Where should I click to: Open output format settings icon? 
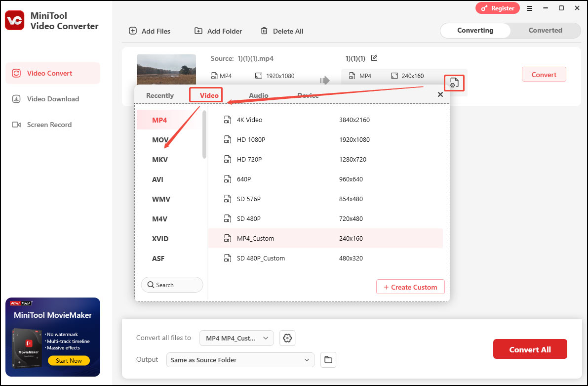pyautogui.click(x=454, y=83)
